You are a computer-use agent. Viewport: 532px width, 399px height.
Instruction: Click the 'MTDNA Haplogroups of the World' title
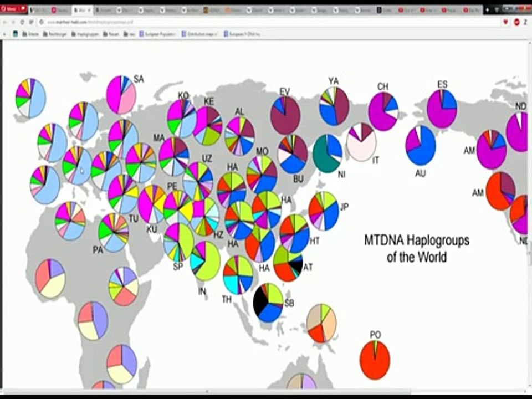pos(417,249)
